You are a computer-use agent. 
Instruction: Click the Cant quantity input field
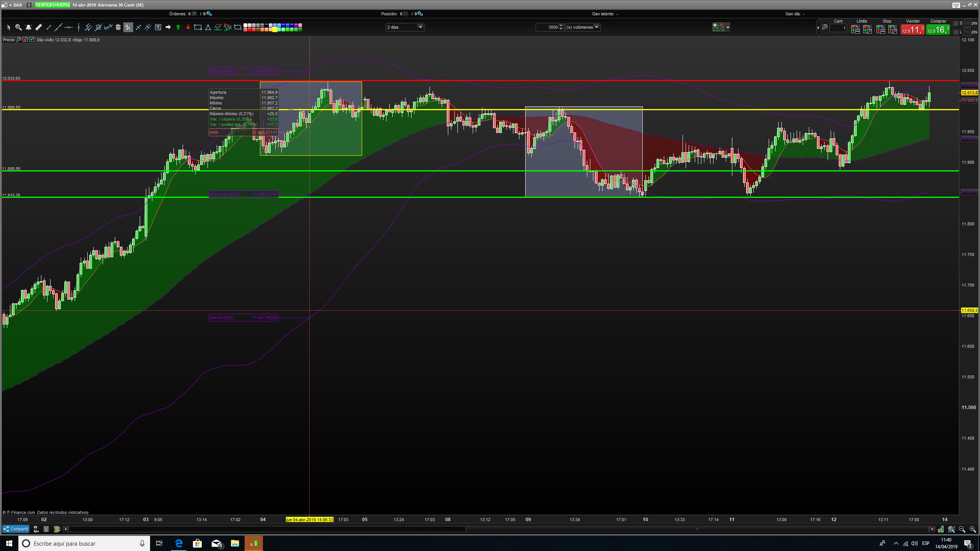[838, 28]
